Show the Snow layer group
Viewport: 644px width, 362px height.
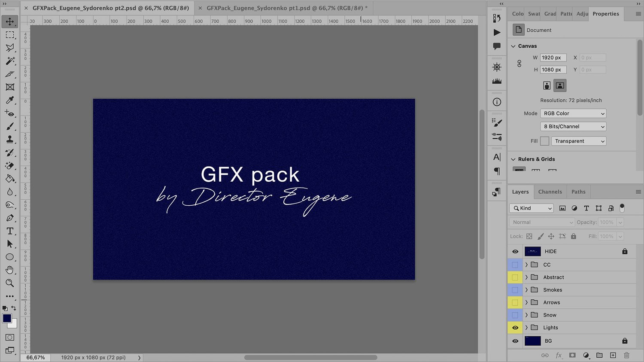[515, 315]
